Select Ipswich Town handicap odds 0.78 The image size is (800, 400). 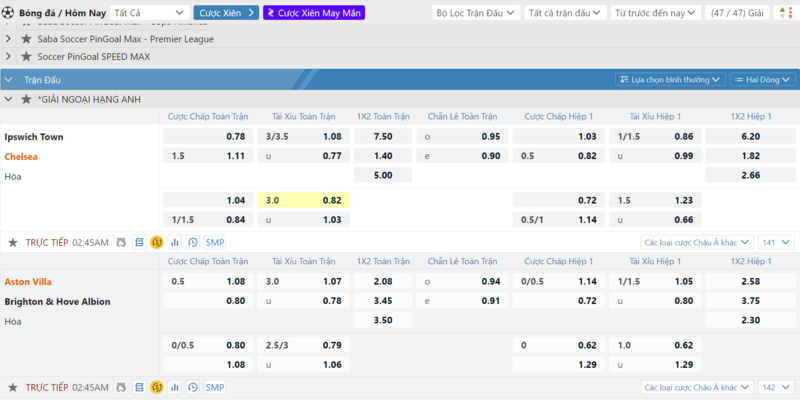click(208, 136)
